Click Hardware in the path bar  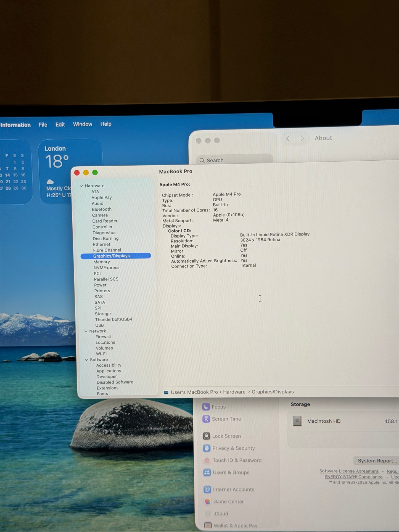tap(234, 392)
